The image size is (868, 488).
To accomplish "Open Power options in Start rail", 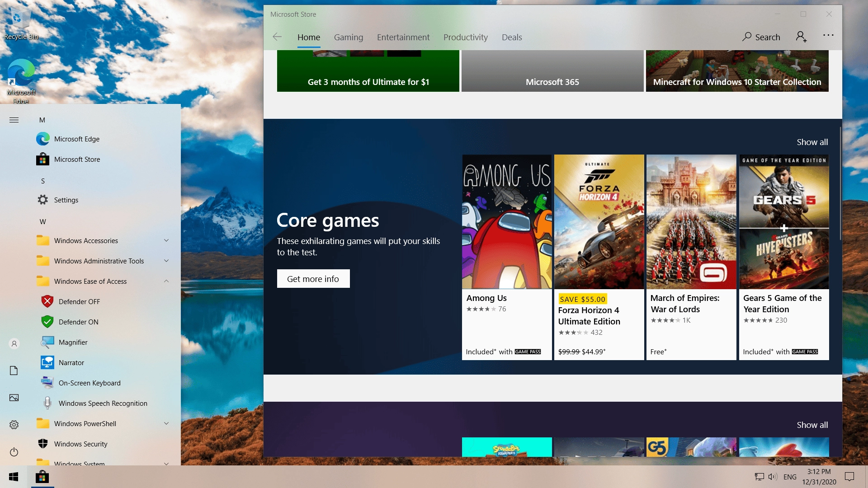I will click(x=14, y=452).
